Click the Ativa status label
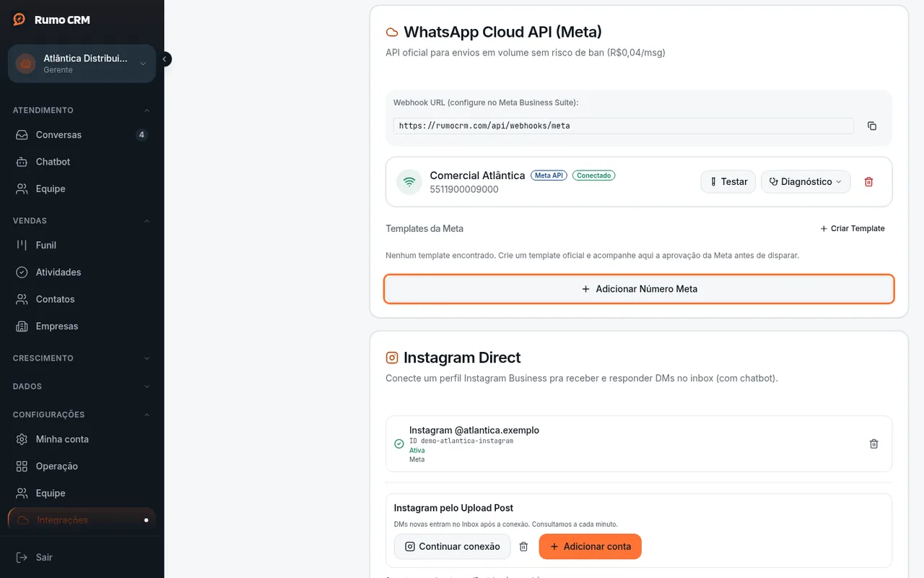924x578 pixels. pyautogui.click(x=417, y=450)
